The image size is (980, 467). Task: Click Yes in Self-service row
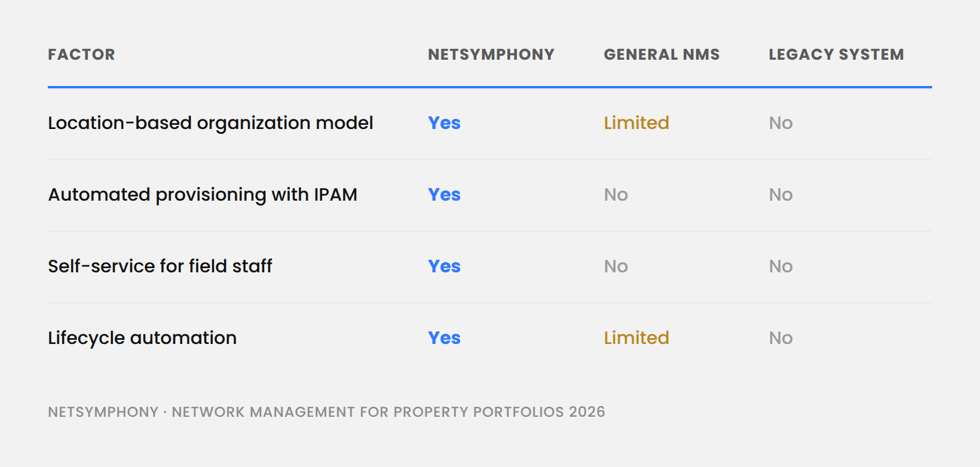pyautogui.click(x=444, y=266)
